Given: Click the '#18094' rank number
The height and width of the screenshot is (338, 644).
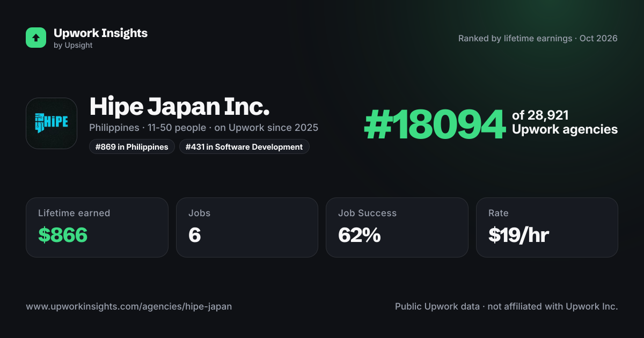Looking at the screenshot, I should tap(435, 124).
